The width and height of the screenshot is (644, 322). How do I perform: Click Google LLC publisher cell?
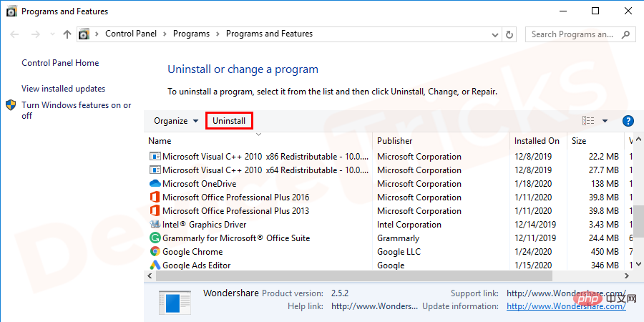click(x=399, y=252)
